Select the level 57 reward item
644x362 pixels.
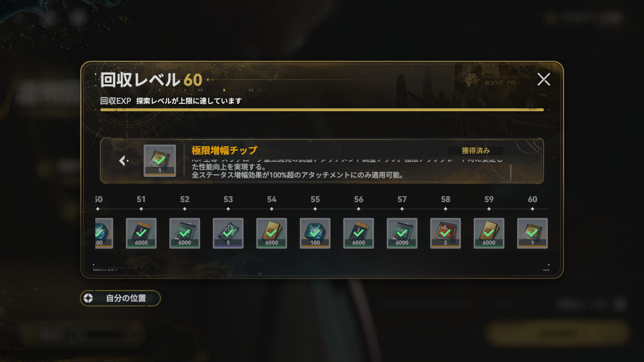click(402, 233)
